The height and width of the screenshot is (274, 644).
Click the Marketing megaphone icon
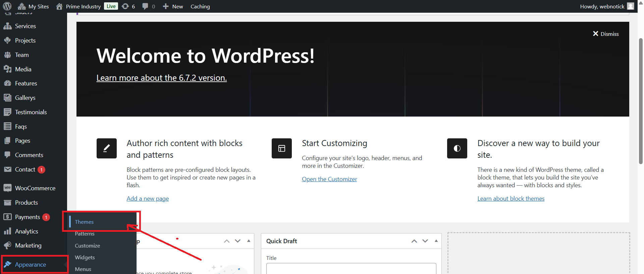(7, 246)
